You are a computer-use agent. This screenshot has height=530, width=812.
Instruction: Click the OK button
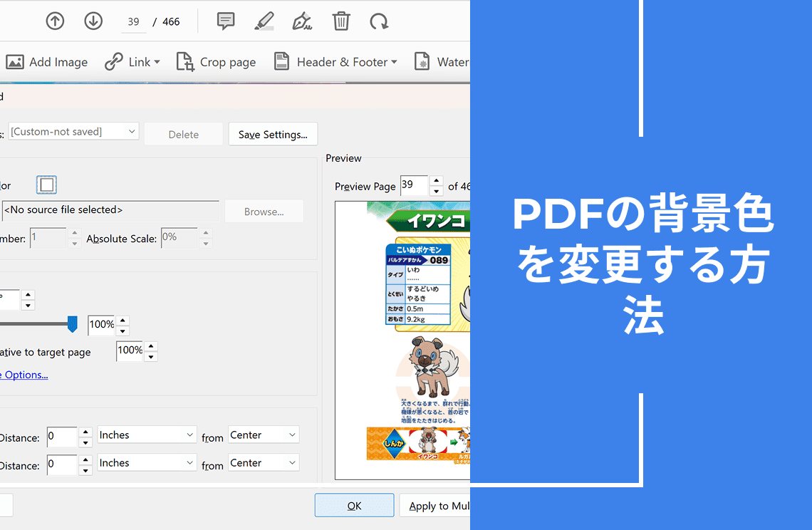point(354,506)
